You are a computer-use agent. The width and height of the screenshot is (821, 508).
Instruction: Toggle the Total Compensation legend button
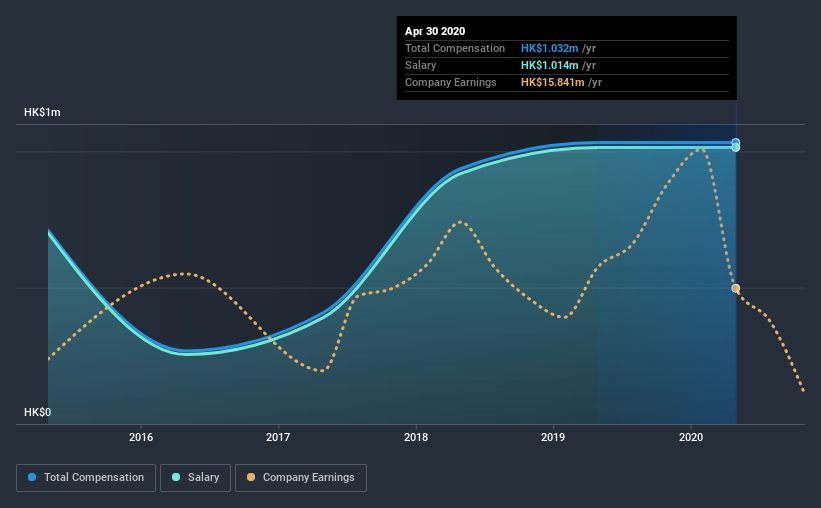coord(86,478)
